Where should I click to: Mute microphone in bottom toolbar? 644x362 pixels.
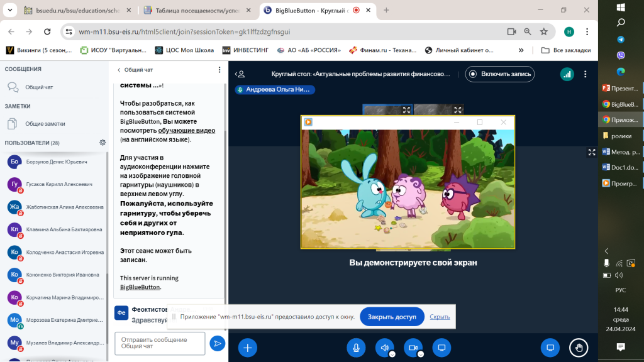356,348
